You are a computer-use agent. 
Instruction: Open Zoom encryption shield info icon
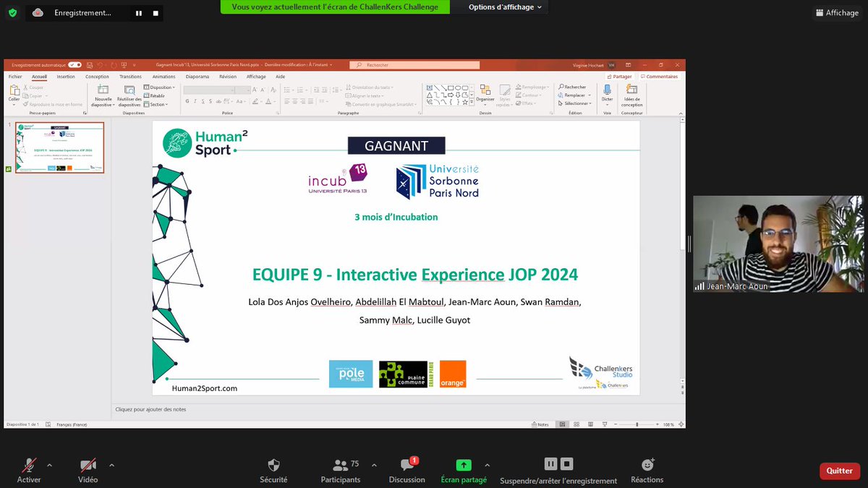12,12
